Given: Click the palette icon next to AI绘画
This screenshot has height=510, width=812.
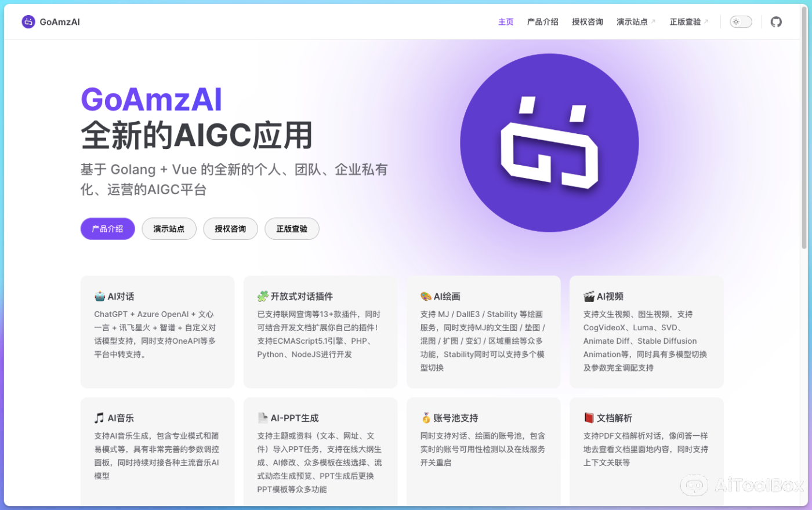Looking at the screenshot, I should (x=426, y=297).
